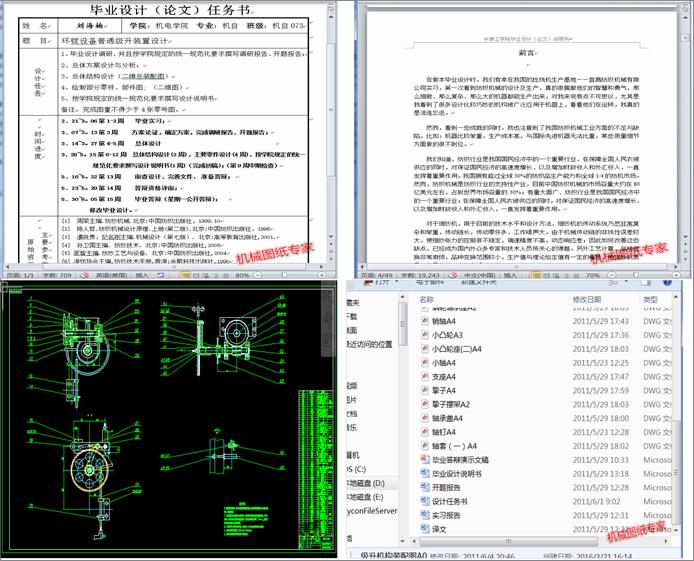Open yconFileServer in navigation pane
This screenshot has height=561, width=694.
pos(372,511)
